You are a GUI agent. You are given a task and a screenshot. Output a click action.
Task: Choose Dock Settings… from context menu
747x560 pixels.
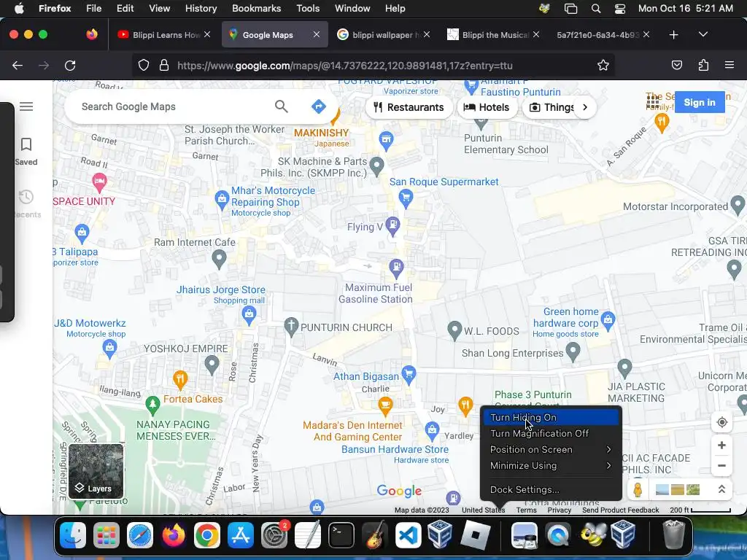551,489
